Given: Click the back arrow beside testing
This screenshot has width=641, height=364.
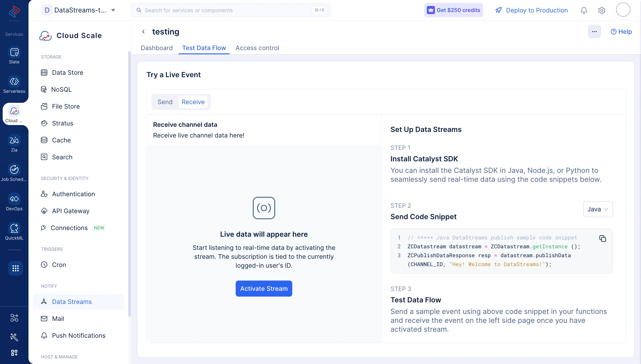Looking at the screenshot, I should tap(143, 32).
